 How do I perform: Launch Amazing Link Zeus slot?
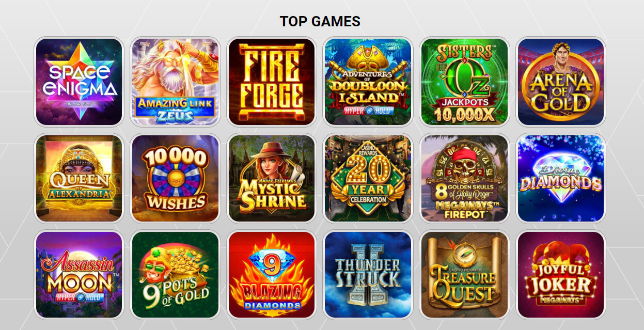coord(175,82)
